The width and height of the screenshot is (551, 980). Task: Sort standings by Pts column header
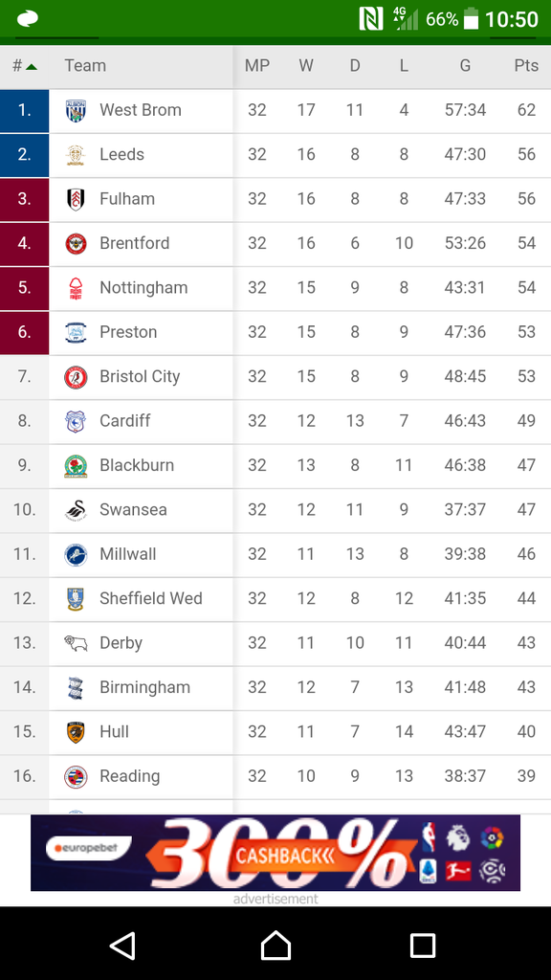pos(526,66)
